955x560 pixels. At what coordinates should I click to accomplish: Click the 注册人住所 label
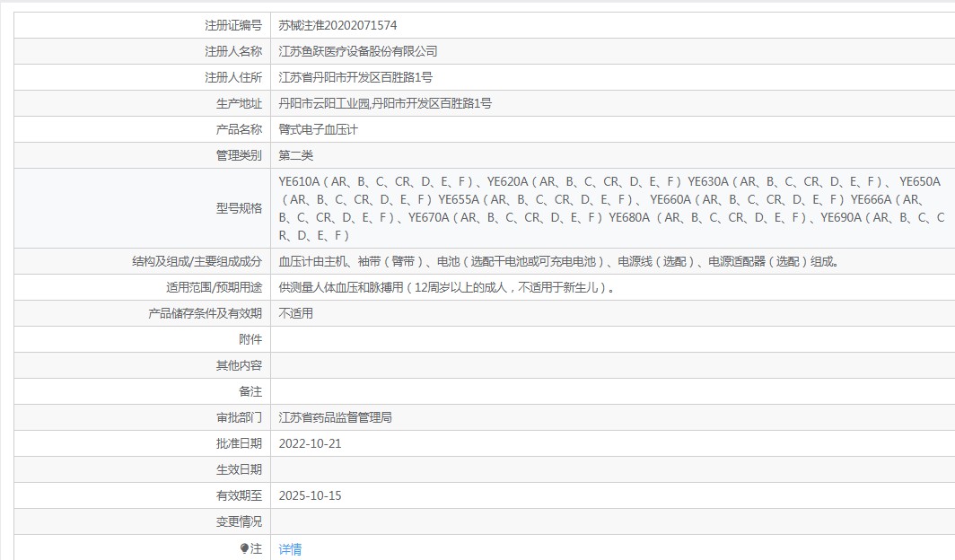[x=233, y=77]
